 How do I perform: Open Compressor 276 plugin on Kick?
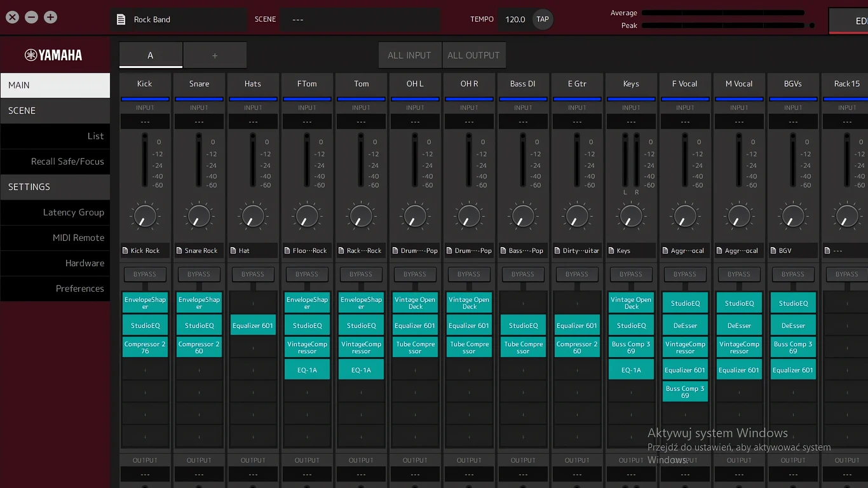[145, 348]
